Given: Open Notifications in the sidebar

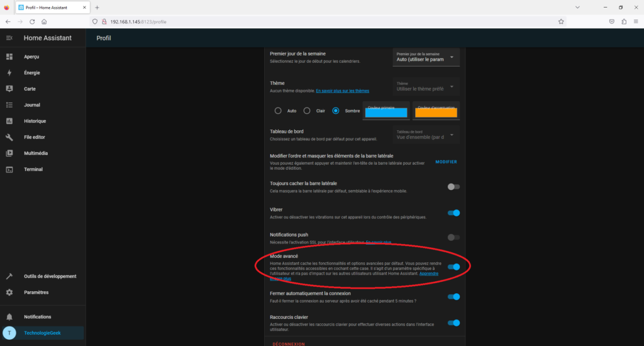Looking at the screenshot, I should point(37,317).
